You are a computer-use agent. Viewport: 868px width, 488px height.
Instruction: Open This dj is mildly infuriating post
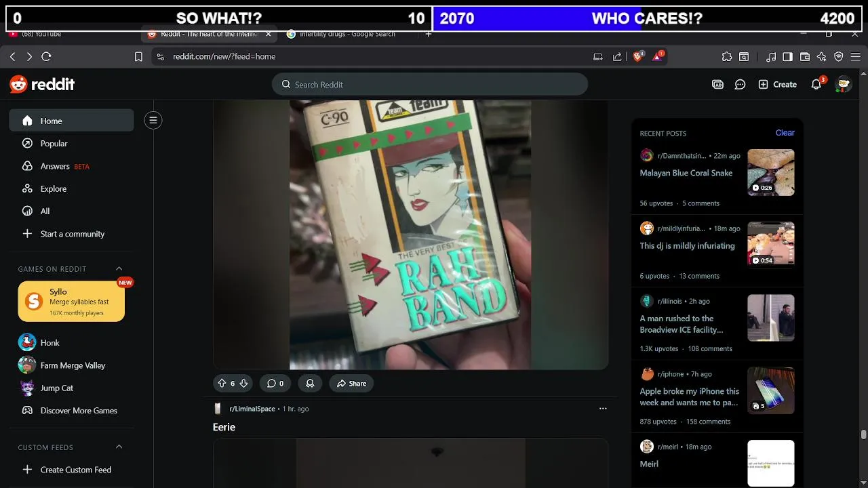[688, 246]
